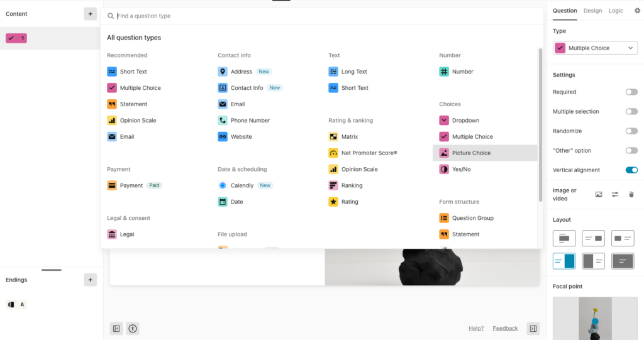This screenshot has height=340, width=644.
Task: Pick the Net Promoter Score type
Action: (x=363, y=153)
